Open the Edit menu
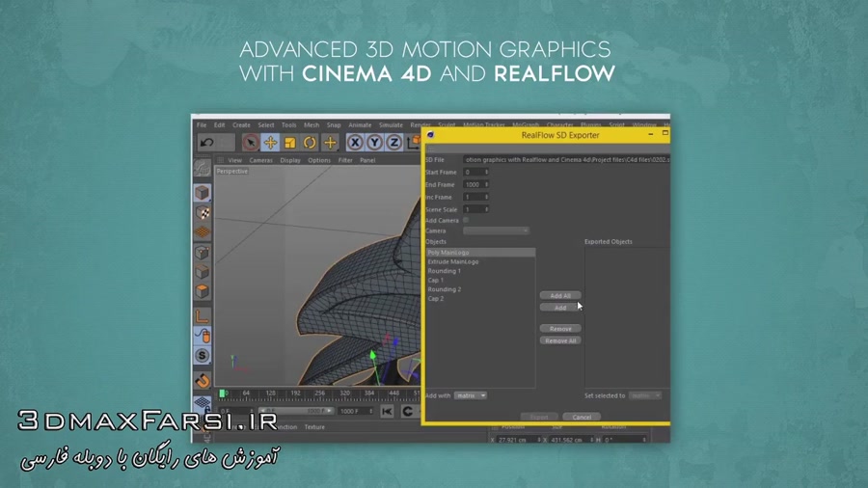868x488 pixels. pos(219,125)
